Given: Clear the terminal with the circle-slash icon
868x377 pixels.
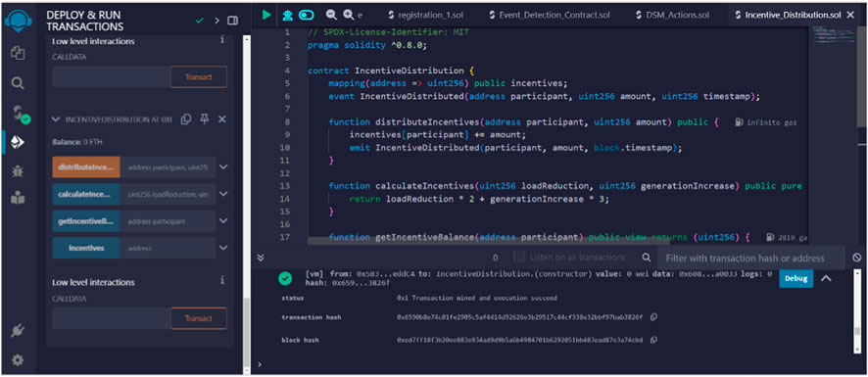Looking at the screenshot, I should pos(857,258).
